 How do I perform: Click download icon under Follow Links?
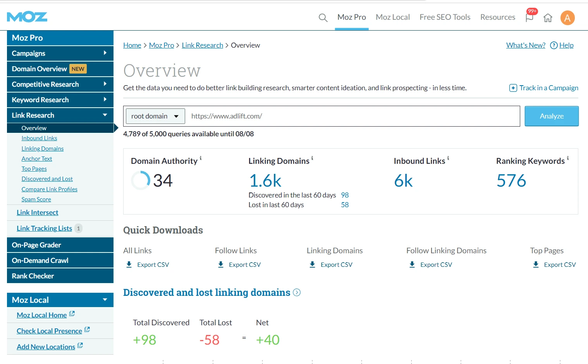[x=221, y=264]
